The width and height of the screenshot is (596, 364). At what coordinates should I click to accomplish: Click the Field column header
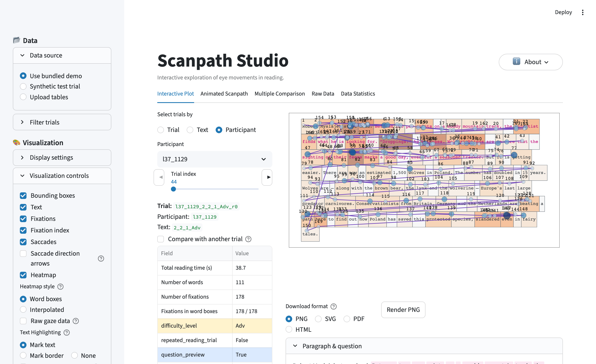[x=195, y=253]
